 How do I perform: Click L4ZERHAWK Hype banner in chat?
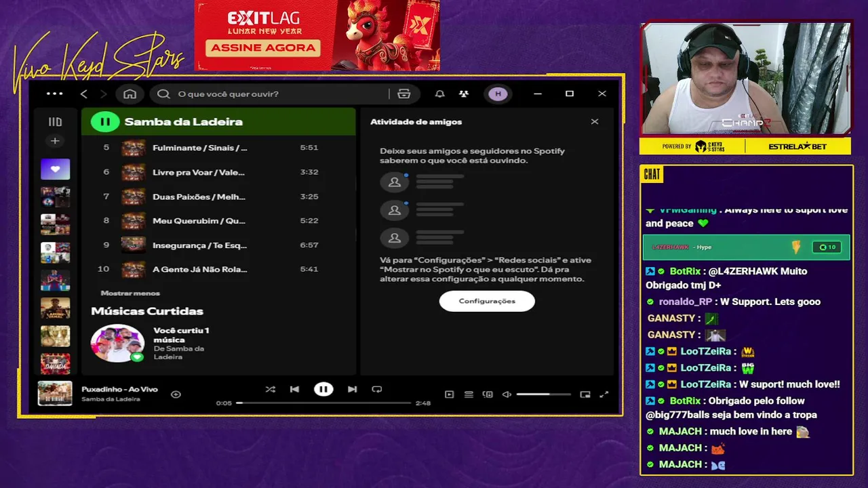pos(746,247)
